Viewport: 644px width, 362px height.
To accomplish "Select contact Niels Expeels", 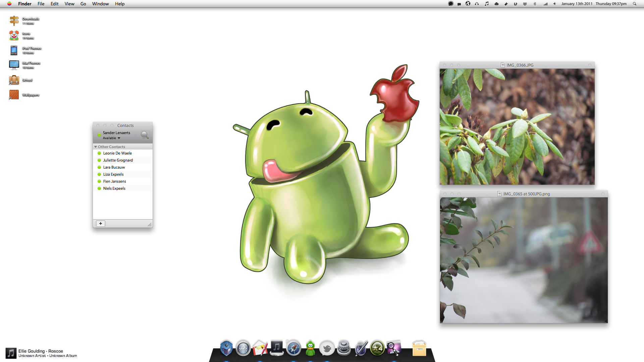I will (123, 188).
